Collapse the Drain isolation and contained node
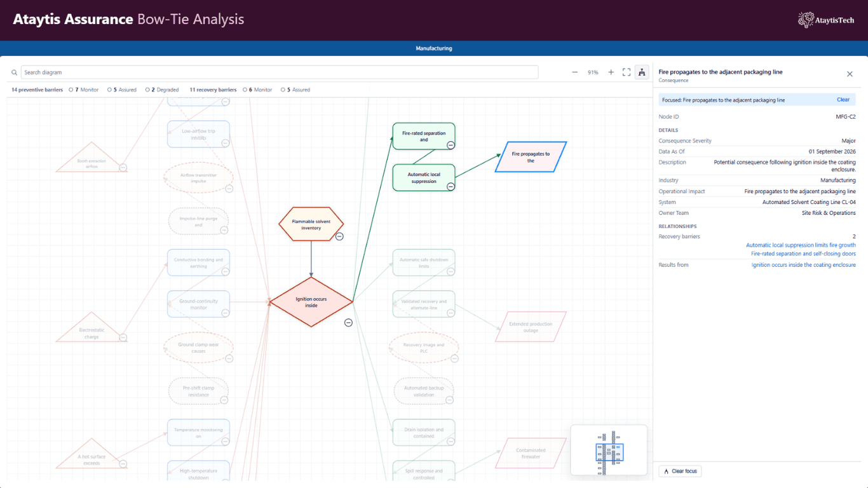The width and height of the screenshot is (868, 488). click(451, 441)
